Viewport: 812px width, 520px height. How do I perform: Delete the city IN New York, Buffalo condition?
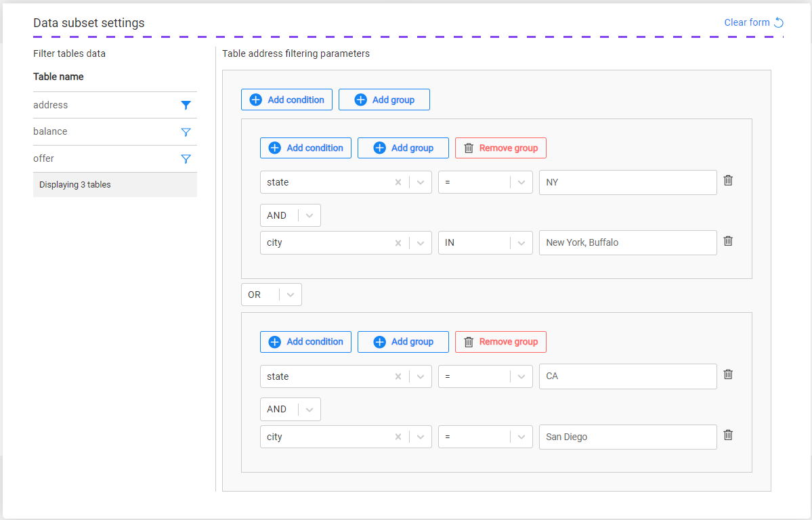click(728, 241)
